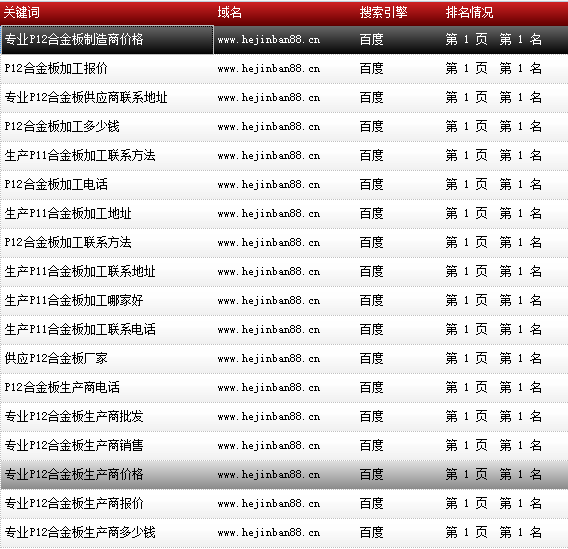Image resolution: width=568 pixels, height=549 pixels.
Task: Select keyword 生产P11合金板加工联系电话
Action: coord(80,329)
